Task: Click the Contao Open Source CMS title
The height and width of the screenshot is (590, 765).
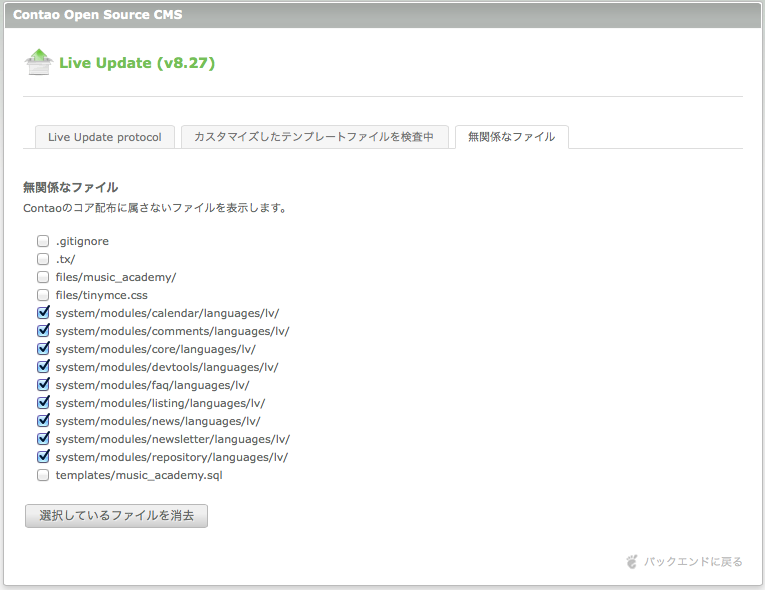Action: [x=98, y=15]
